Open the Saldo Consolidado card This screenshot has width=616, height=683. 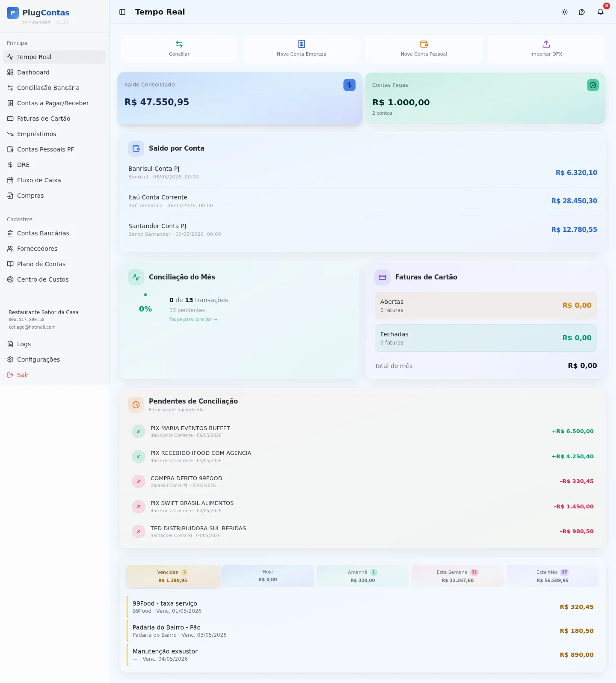(240, 98)
